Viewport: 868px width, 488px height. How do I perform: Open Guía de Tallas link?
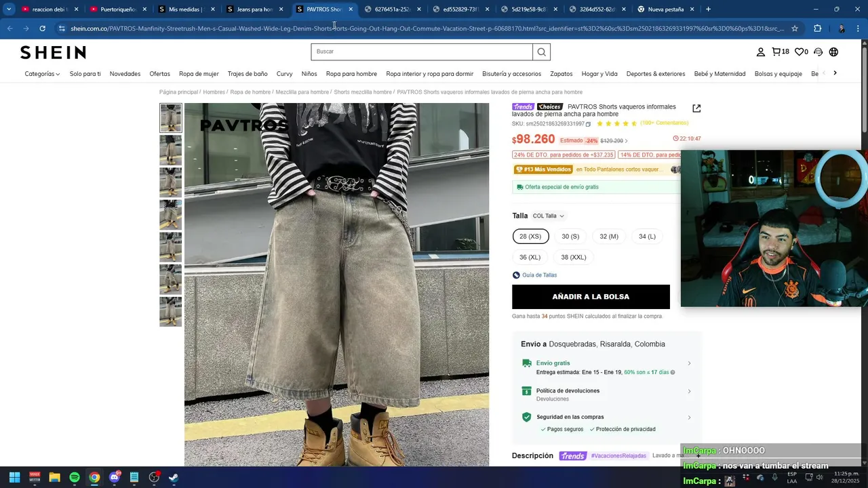[x=540, y=275]
